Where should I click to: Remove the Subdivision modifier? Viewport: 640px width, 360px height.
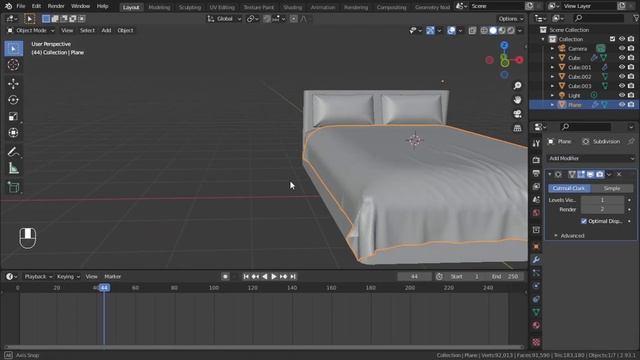(x=619, y=174)
